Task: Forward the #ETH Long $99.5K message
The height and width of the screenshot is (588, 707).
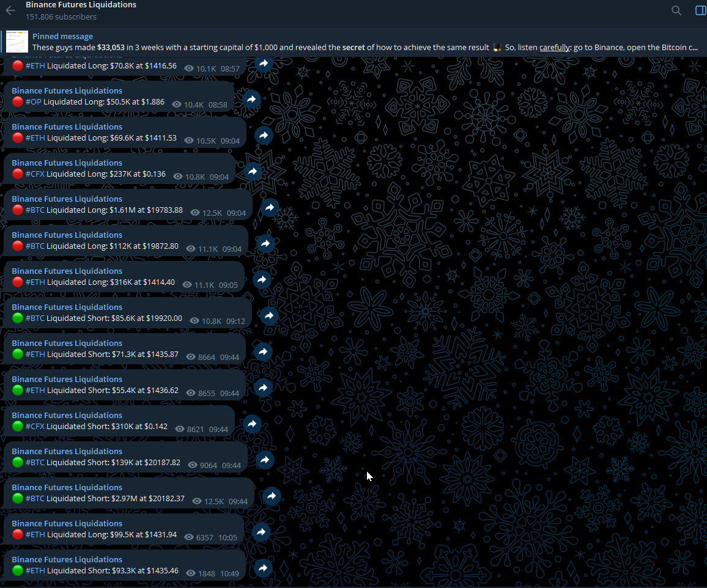Action: click(261, 532)
